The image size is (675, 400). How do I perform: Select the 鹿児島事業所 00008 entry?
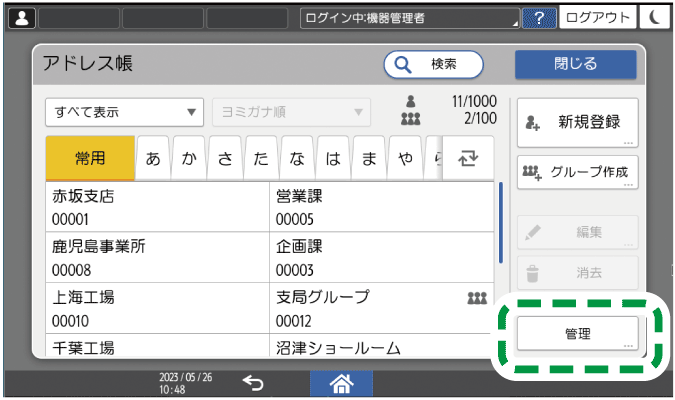click(158, 257)
